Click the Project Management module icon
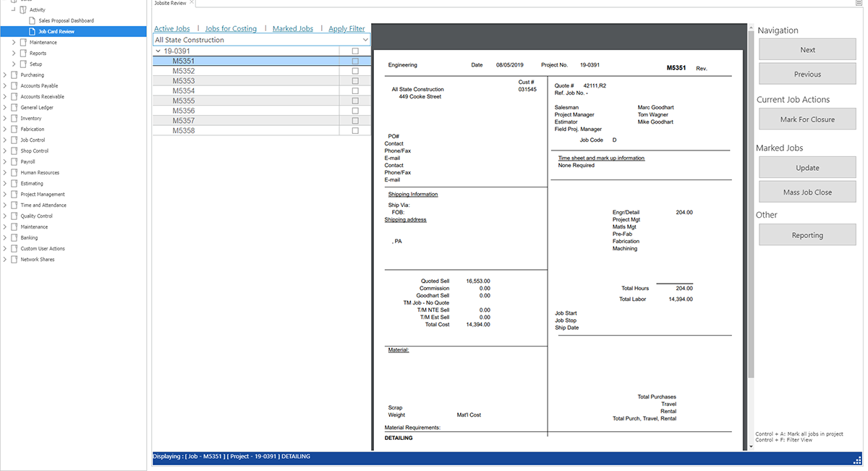The image size is (868, 471). 14,195
